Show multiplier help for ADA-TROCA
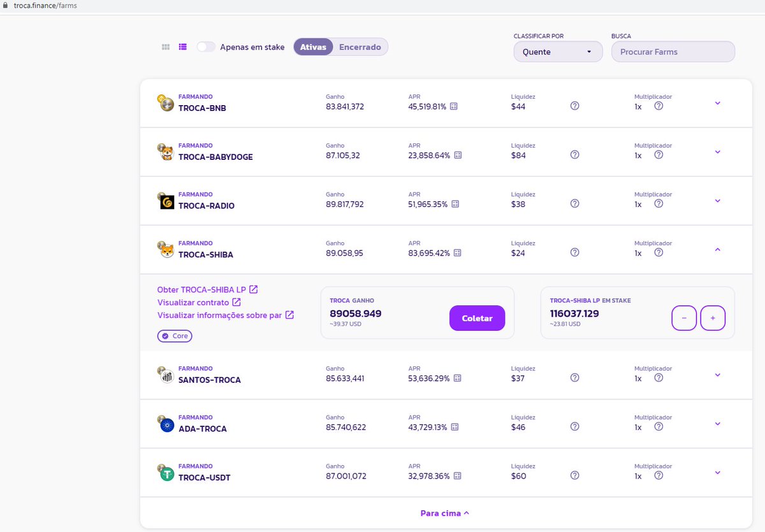Image resolution: width=765 pixels, height=532 pixels. 659,426
